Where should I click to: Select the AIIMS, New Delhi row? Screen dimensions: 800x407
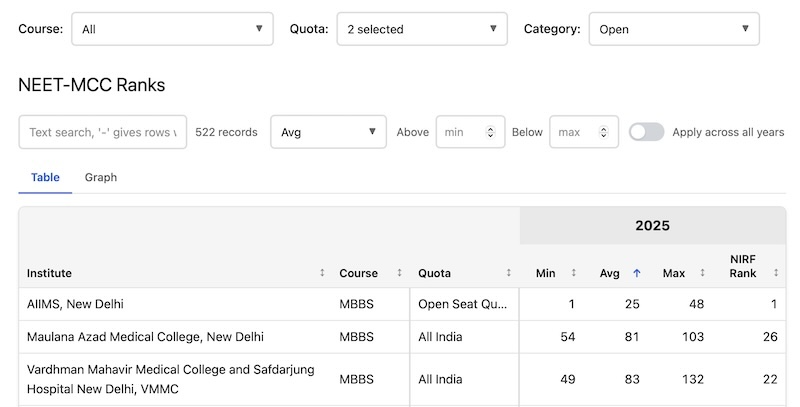point(402,304)
